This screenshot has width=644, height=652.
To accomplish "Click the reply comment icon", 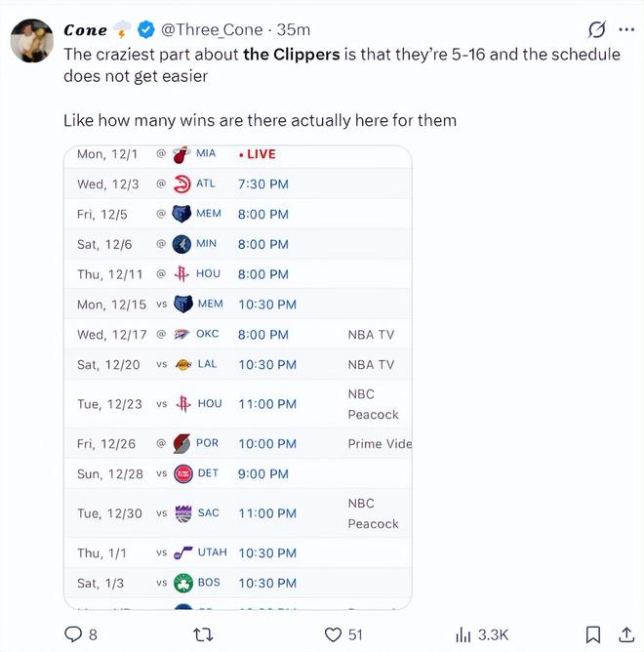I will (x=73, y=634).
